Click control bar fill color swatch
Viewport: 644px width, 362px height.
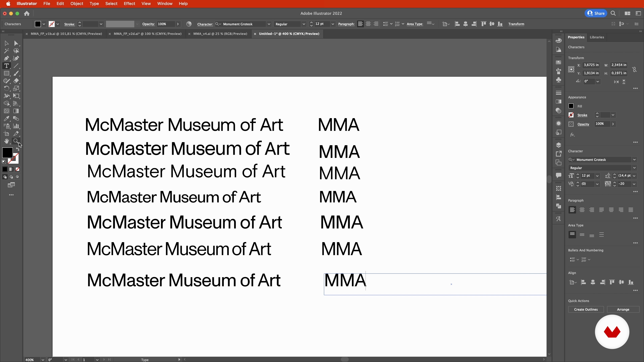[x=38, y=24]
